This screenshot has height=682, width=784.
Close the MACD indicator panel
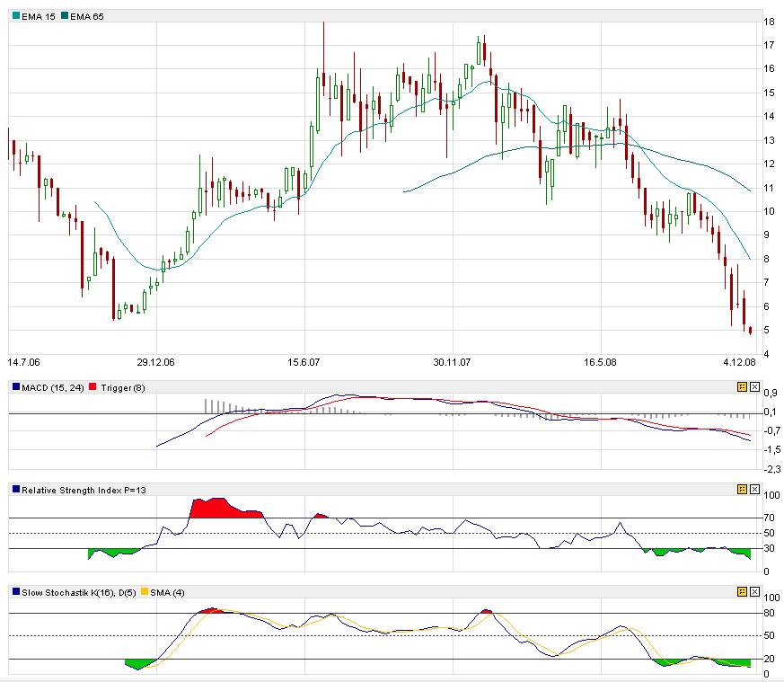click(x=754, y=386)
